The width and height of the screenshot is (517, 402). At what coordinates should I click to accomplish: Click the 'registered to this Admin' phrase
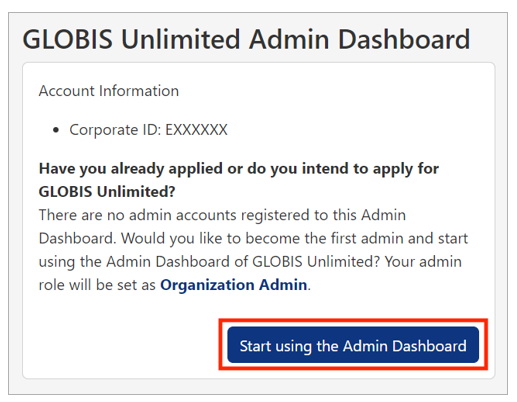point(323,215)
